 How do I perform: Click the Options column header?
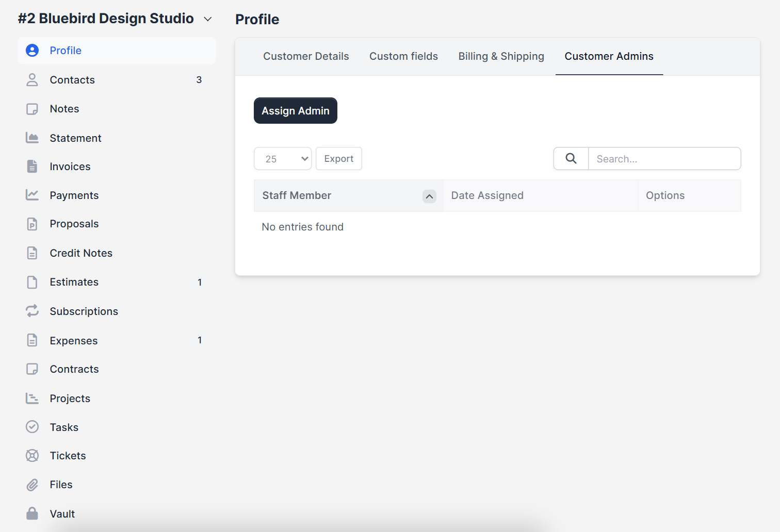click(689, 195)
